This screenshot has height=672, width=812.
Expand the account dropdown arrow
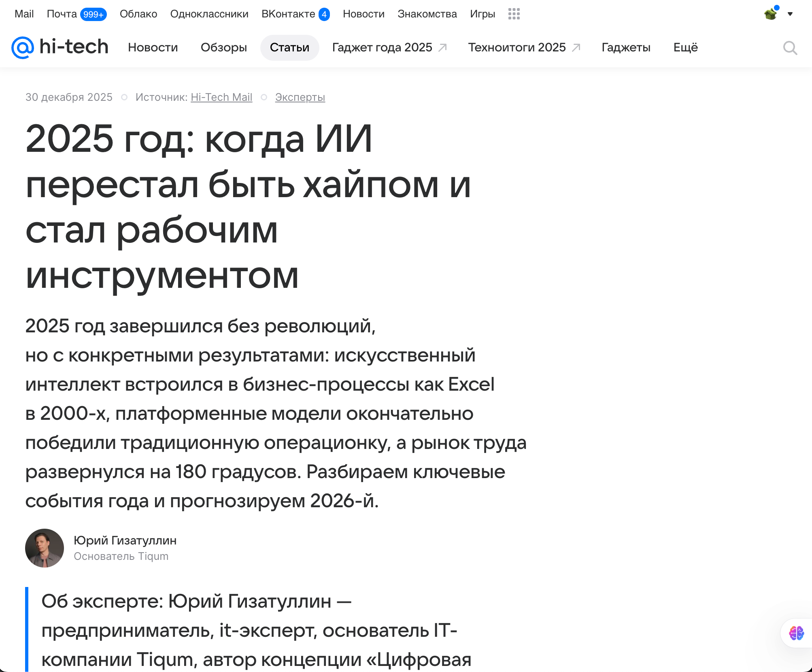pyautogui.click(x=790, y=14)
